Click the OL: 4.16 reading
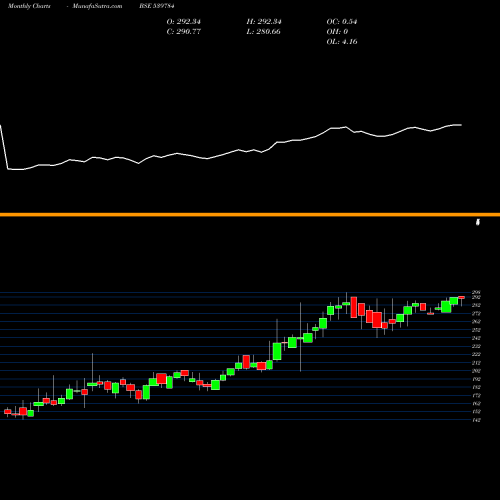 [342, 42]
